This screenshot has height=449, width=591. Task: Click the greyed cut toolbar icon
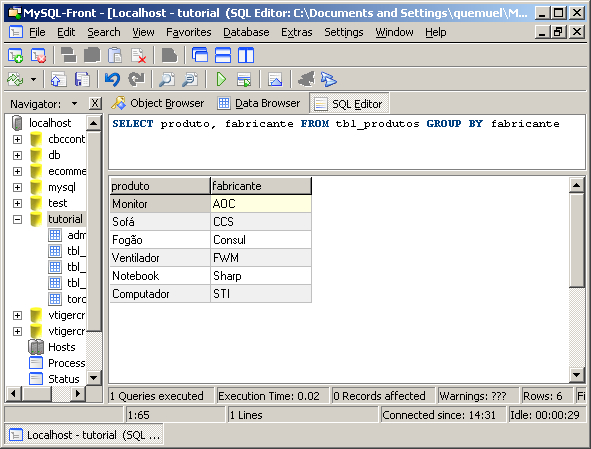click(x=69, y=55)
